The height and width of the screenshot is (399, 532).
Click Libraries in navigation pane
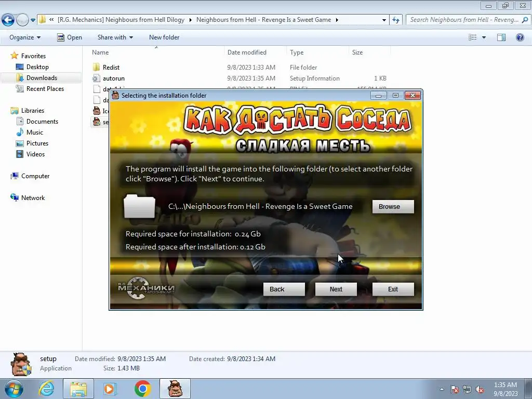pos(33,111)
